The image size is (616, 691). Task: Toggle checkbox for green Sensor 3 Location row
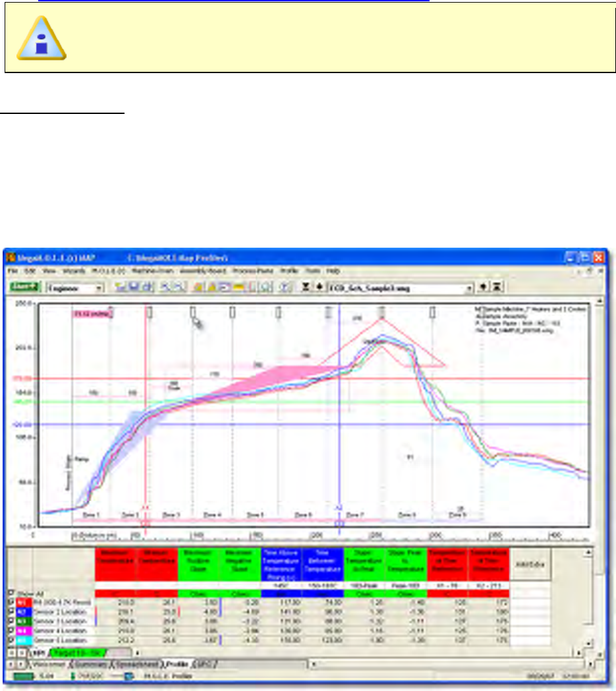click(x=11, y=621)
